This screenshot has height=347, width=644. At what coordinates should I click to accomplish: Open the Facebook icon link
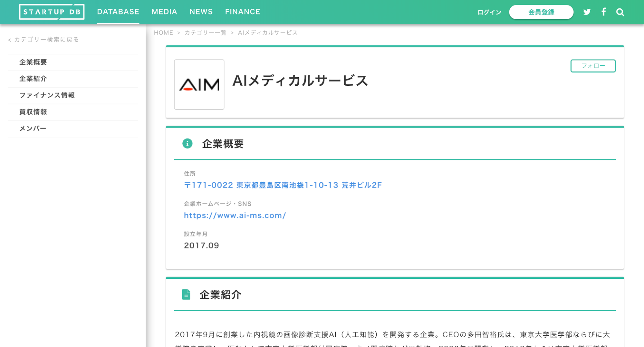pos(604,12)
